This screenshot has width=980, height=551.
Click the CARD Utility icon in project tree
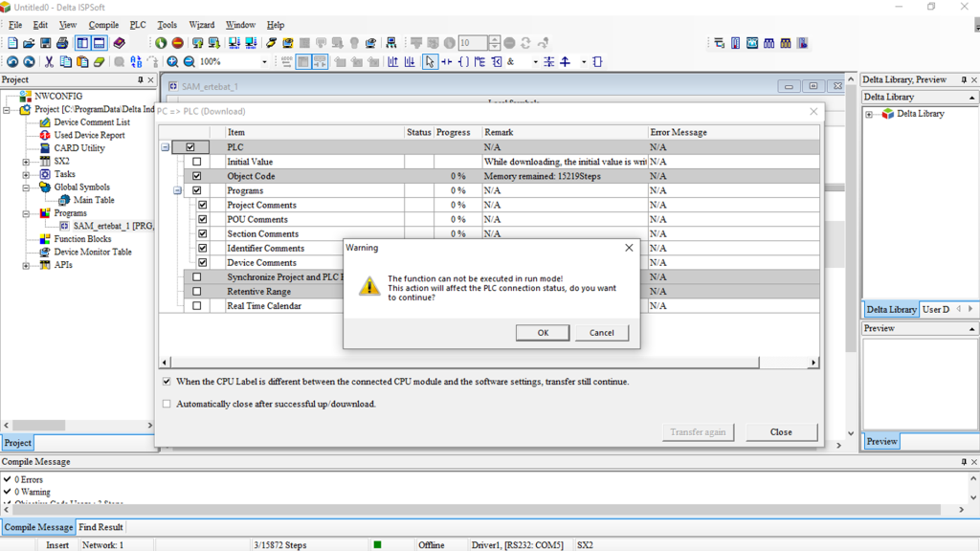point(45,148)
